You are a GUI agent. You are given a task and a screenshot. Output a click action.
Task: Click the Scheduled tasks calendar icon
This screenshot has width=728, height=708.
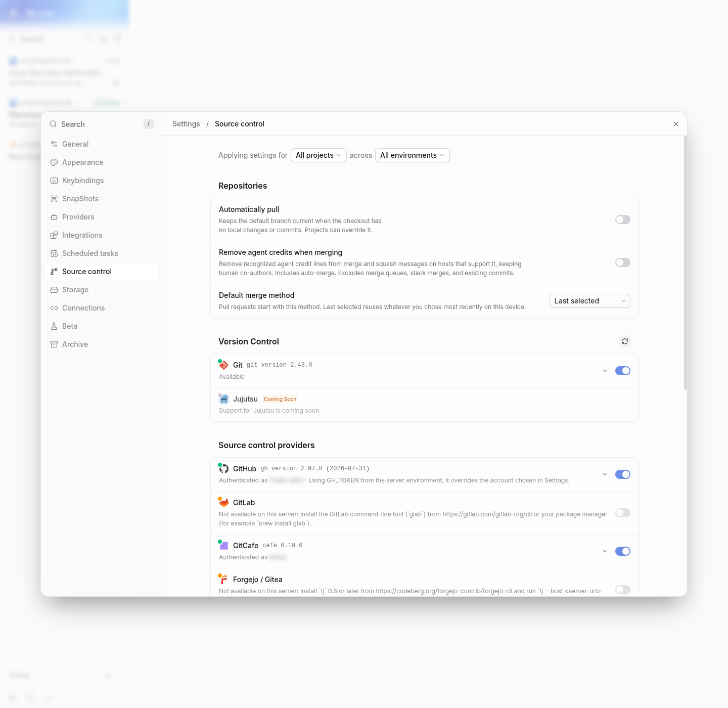(54, 253)
